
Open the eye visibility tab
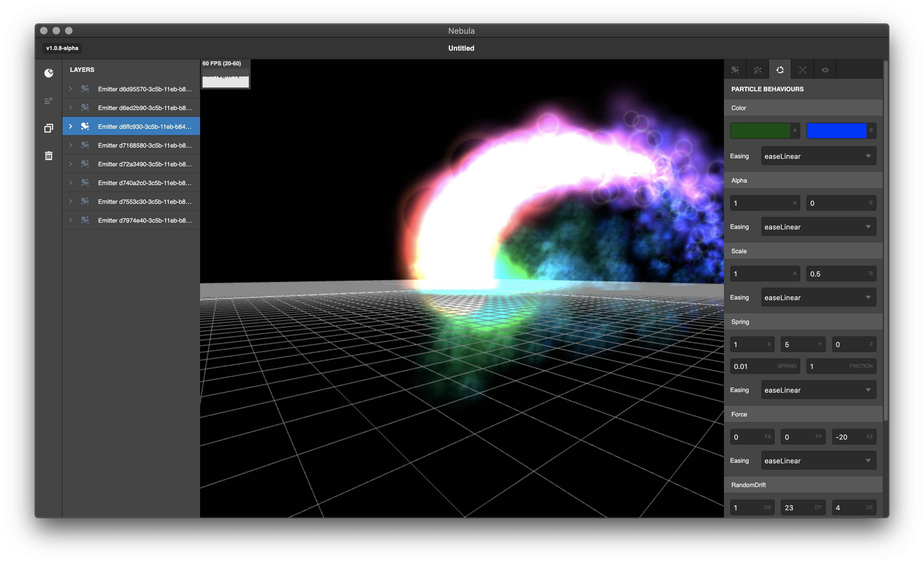(x=825, y=70)
